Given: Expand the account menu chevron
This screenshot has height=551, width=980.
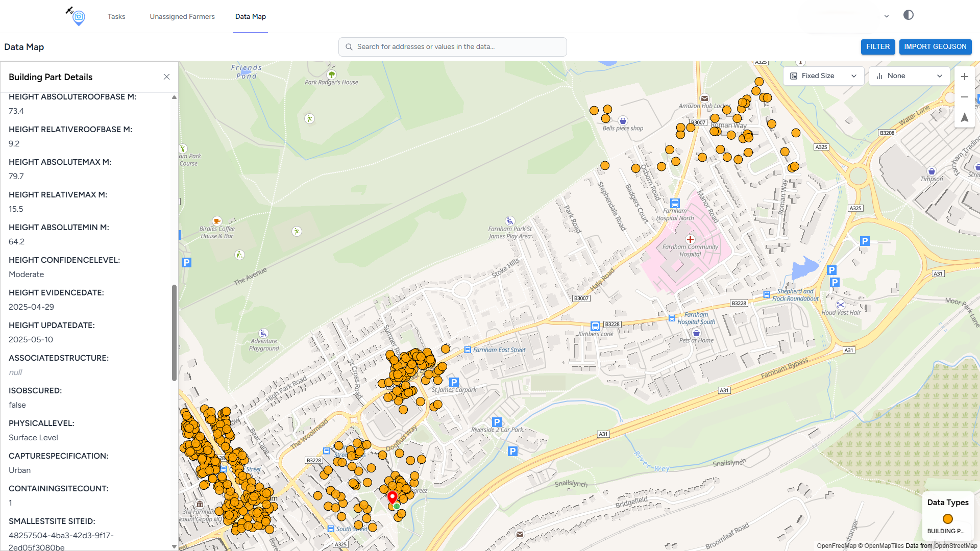Looking at the screenshot, I should [x=887, y=16].
